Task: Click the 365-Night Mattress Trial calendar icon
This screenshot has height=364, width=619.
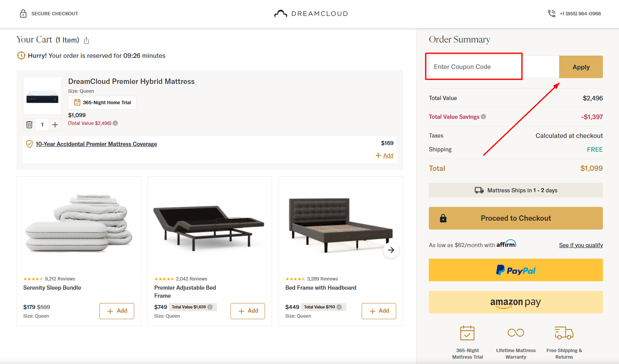Action: pyautogui.click(x=468, y=333)
